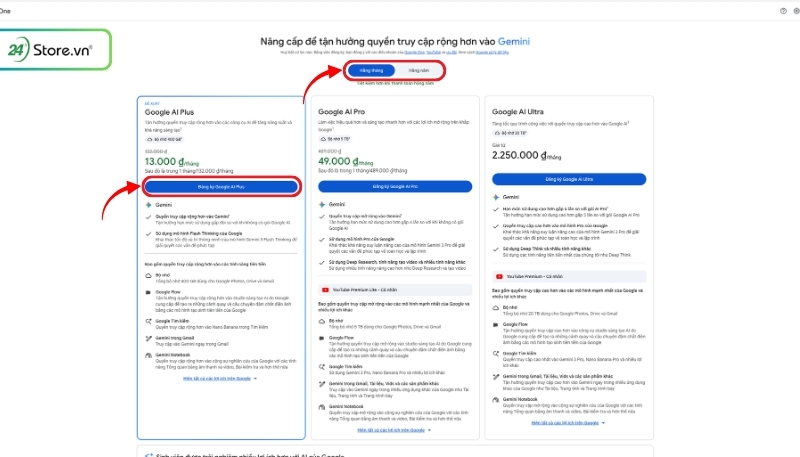Click Gemini Notebook icon in AI Pro card

pyautogui.click(x=322, y=407)
